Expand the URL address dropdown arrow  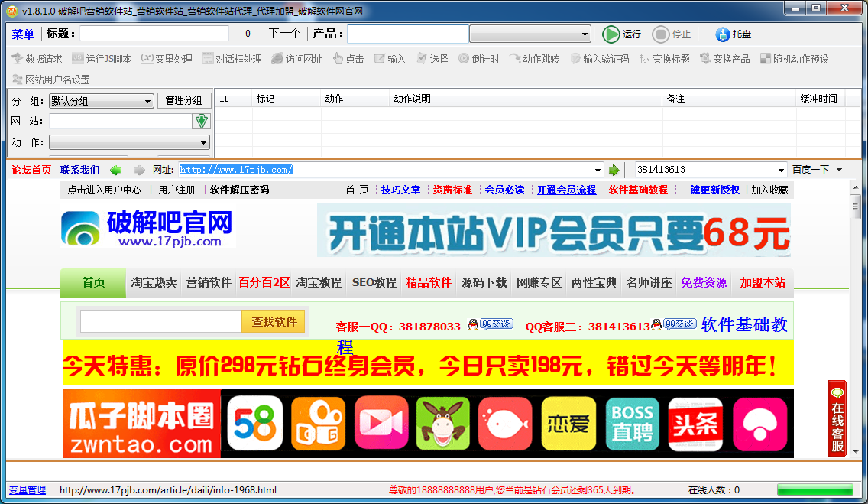[x=598, y=170]
